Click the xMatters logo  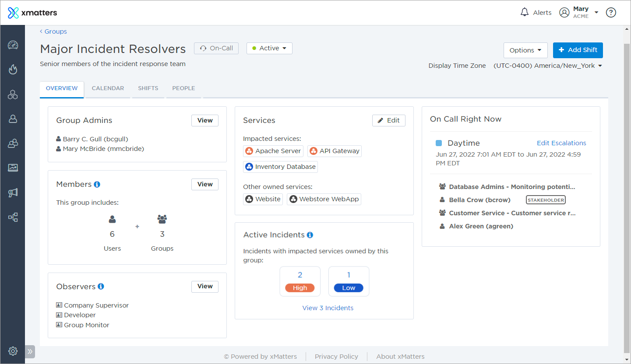(x=32, y=13)
